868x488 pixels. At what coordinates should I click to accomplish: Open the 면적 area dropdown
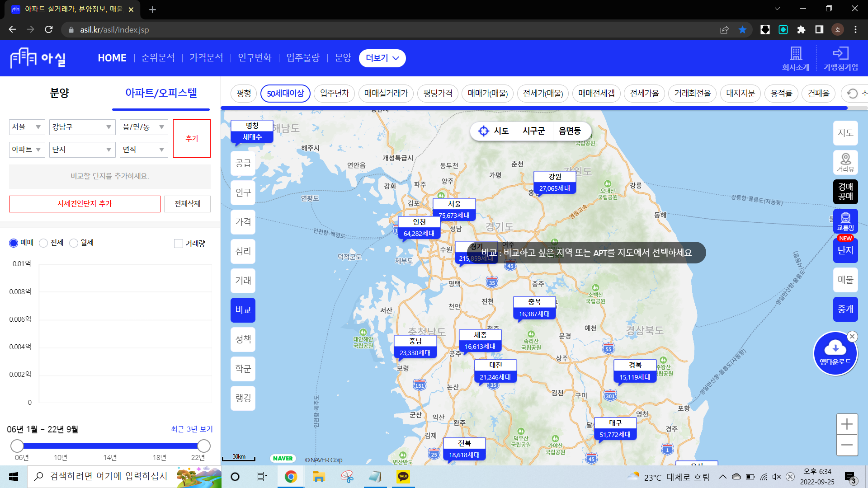click(144, 150)
